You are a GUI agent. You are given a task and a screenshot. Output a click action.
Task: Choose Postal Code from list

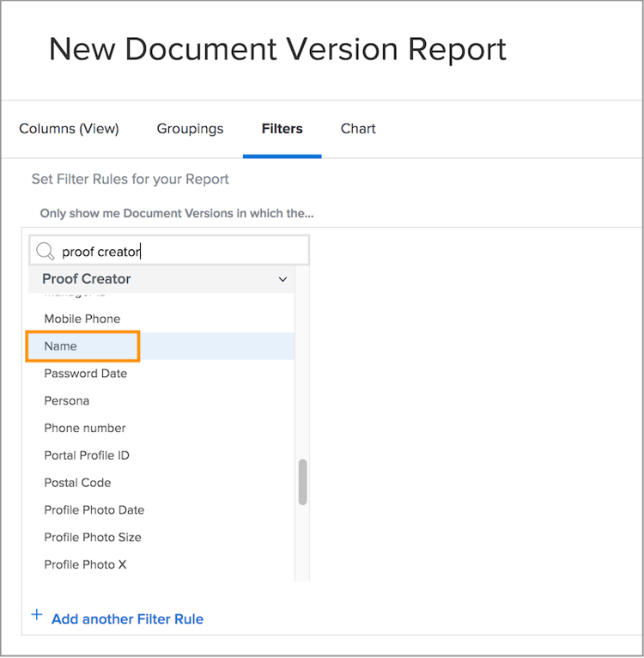click(161, 483)
